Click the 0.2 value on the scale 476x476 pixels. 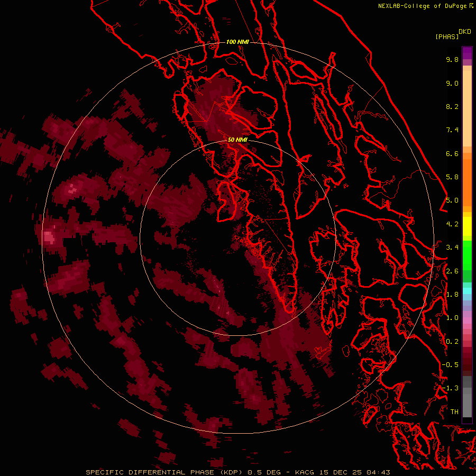452,342
